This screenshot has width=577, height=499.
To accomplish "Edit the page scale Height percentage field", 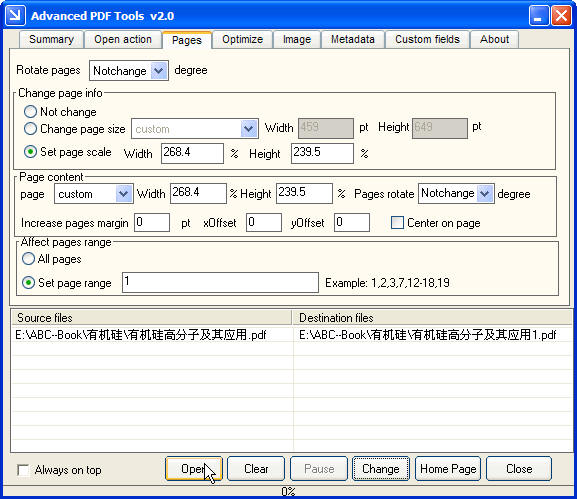I will pyautogui.click(x=322, y=153).
